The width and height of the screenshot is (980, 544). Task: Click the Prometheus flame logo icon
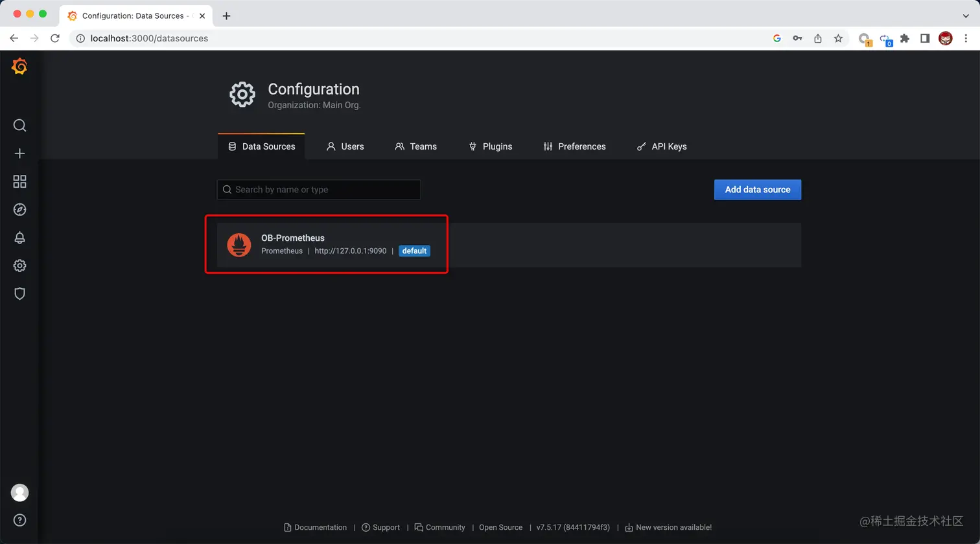click(239, 245)
